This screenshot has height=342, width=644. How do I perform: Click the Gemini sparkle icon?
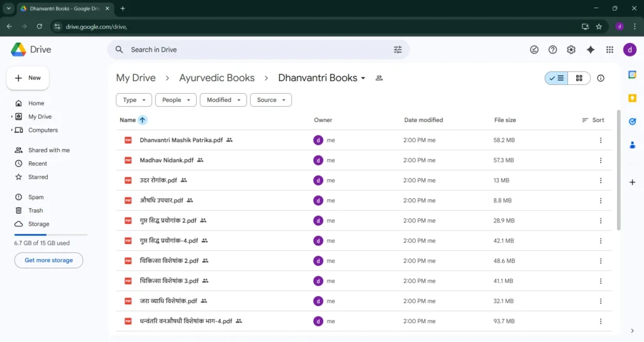point(590,50)
